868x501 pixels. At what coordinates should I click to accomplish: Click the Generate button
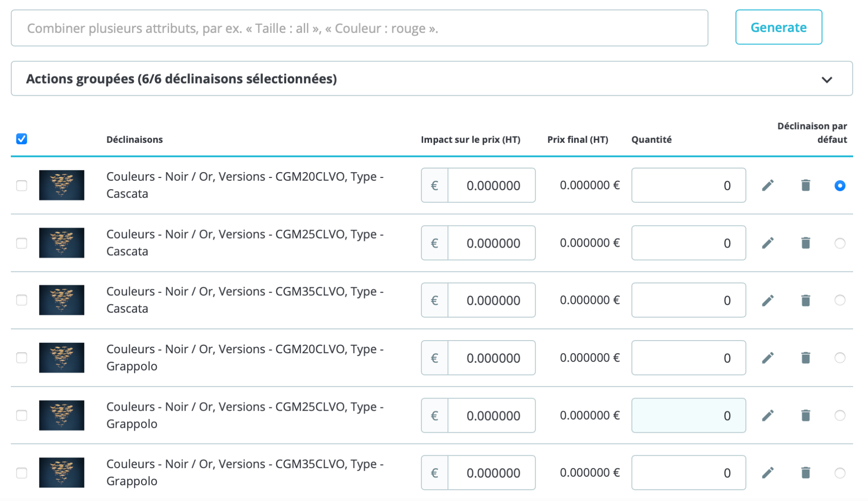click(778, 27)
